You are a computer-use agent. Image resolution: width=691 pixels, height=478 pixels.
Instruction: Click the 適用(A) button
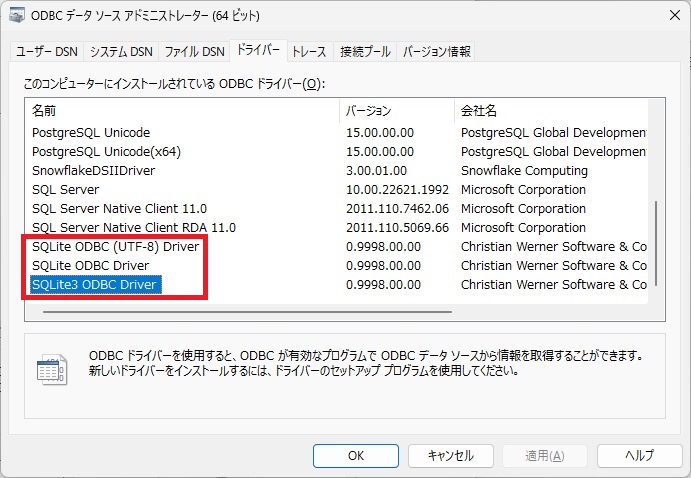pyautogui.click(x=545, y=456)
